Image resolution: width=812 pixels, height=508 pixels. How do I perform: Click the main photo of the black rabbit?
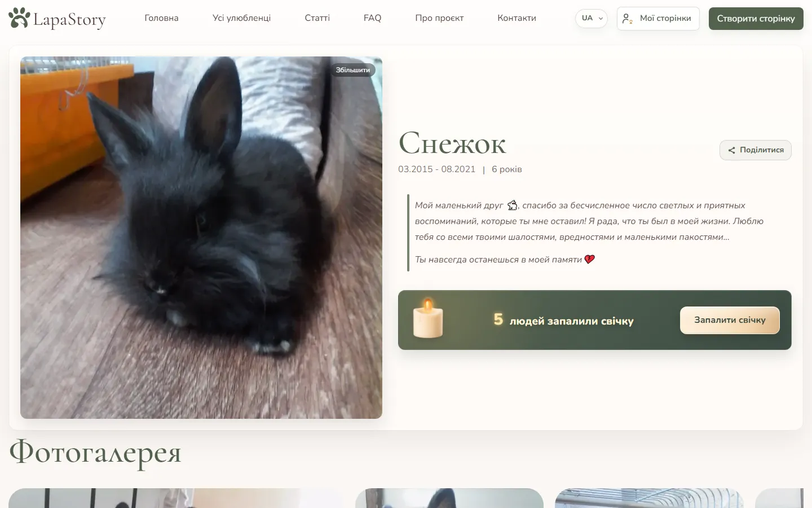pos(201,238)
